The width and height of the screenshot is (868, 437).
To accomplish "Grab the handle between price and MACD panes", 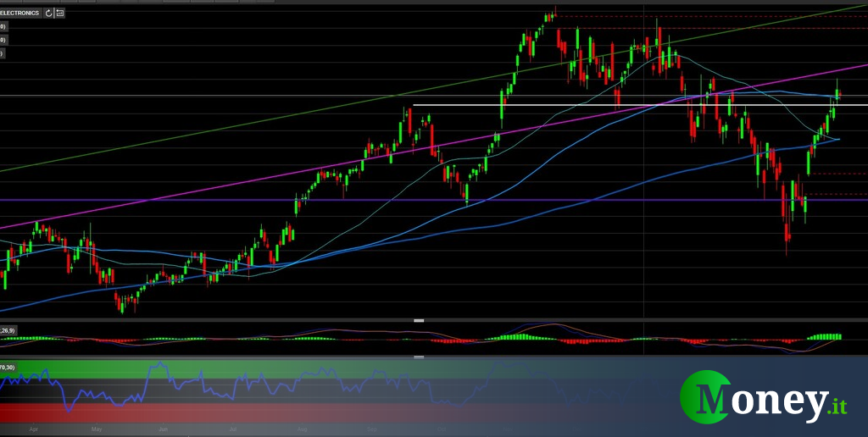I will click(x=419, y=320).
